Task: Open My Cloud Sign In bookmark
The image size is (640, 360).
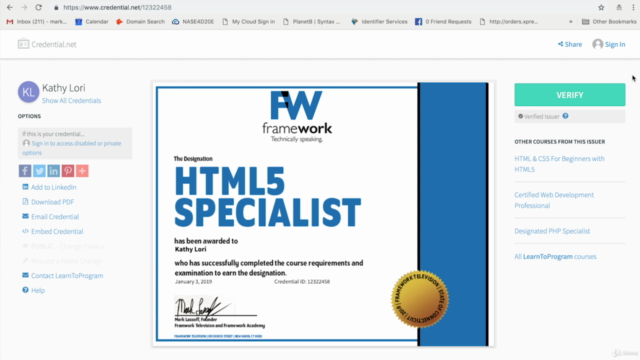Action: tap(249, 22)
